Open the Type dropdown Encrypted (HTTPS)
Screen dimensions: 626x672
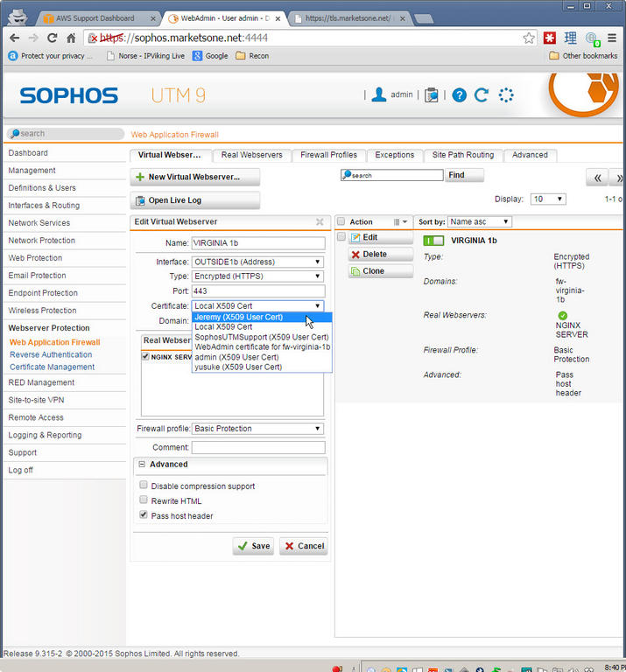257,276
